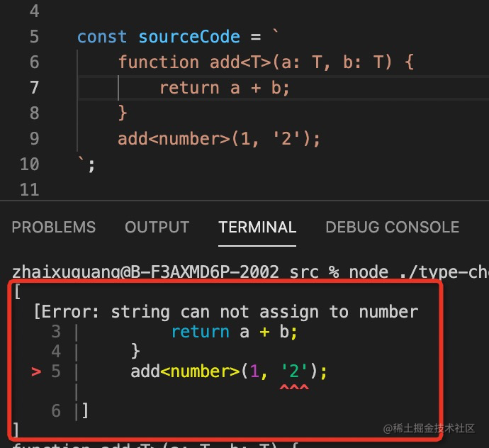Click the 'string can not assign to number' error

click(x=264, y=312)
